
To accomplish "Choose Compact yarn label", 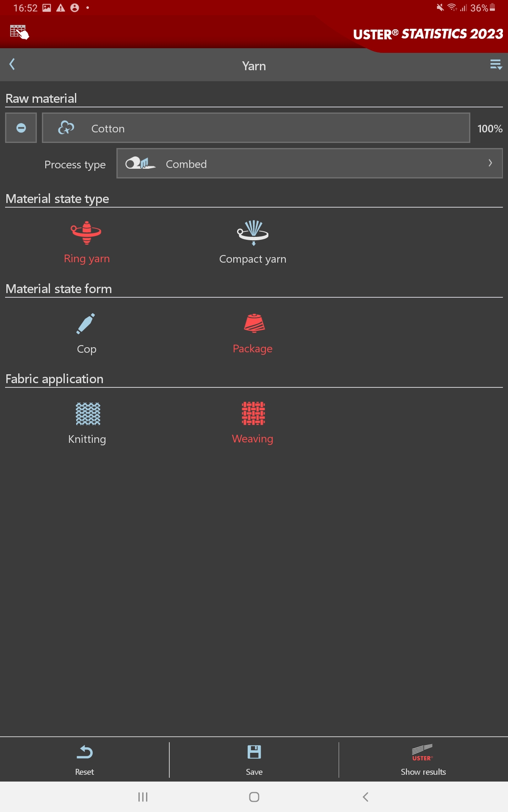I will (253, 259).
